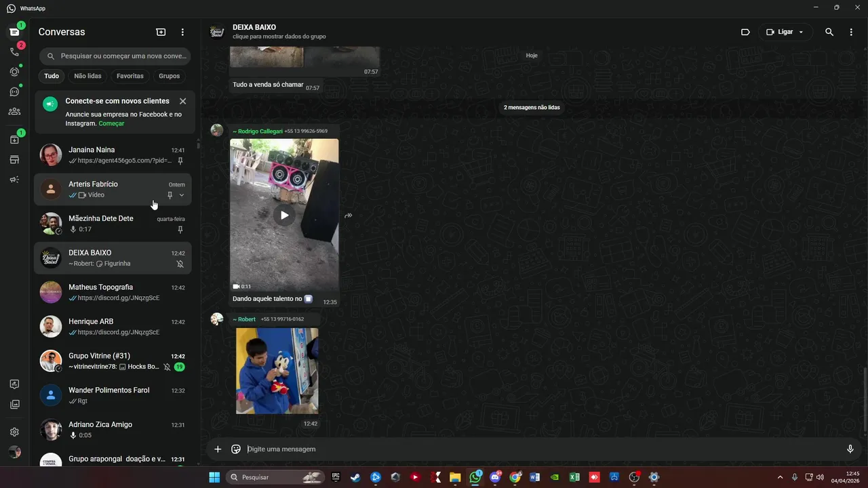Expand the chevron on Arteris Fabrício chat
The width and height of the screenshot is (868, 488).
[x=181, y=195]
